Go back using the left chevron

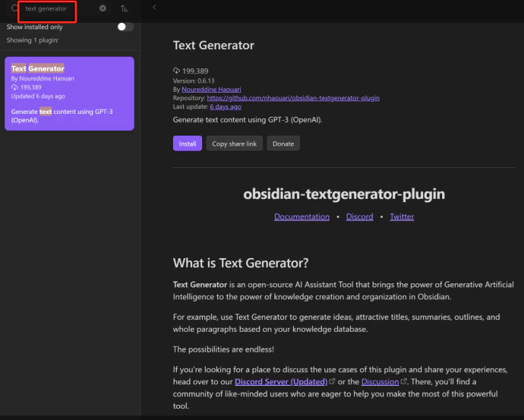(x=154, y=8)
